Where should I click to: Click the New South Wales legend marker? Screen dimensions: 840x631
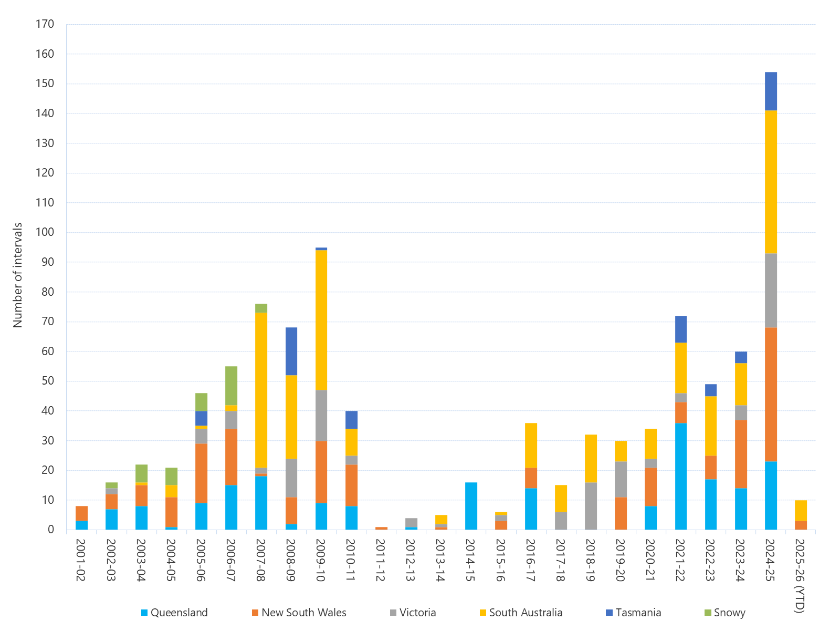[x=256, y=613]
